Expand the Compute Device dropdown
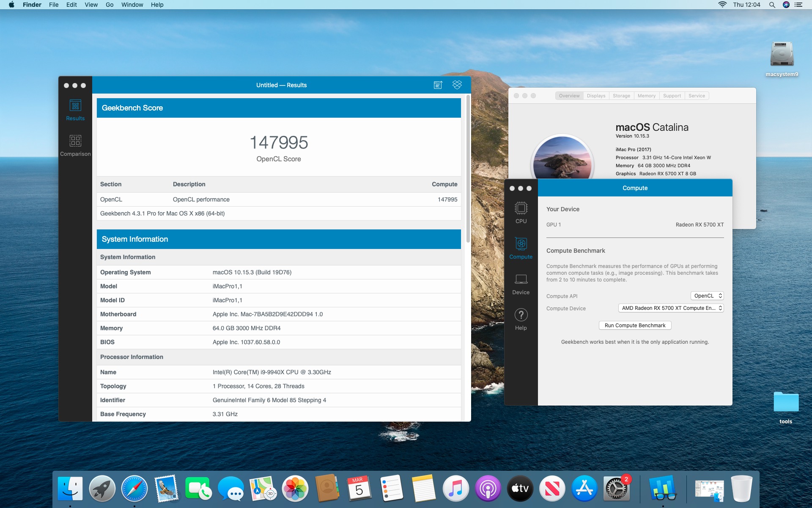812x508 pixels. (x=671, y=308)
